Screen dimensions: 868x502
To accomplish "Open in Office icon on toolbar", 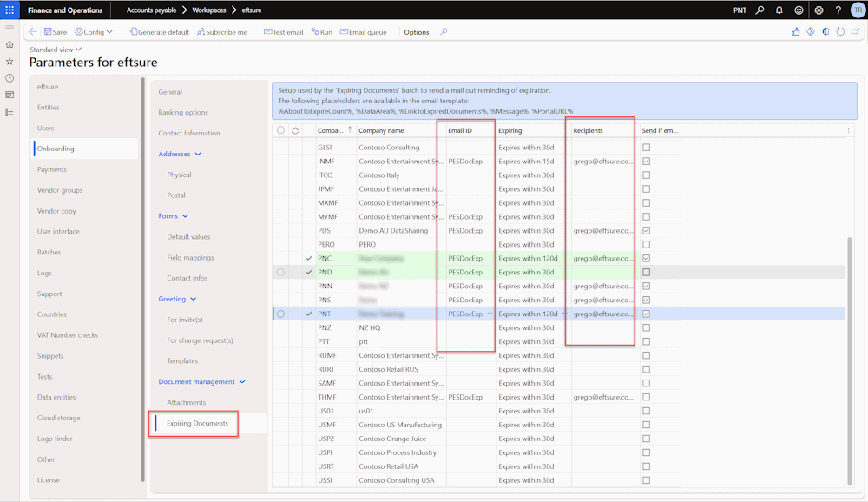I will [825, 31].
